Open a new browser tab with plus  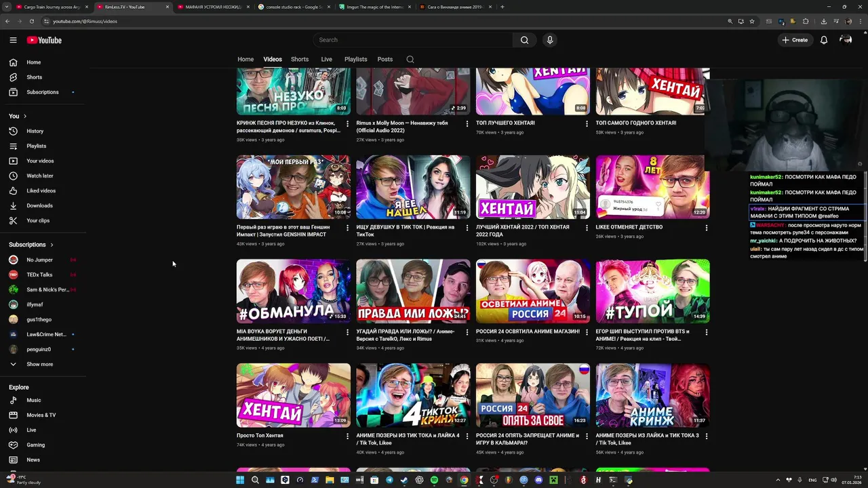[502, 7]
